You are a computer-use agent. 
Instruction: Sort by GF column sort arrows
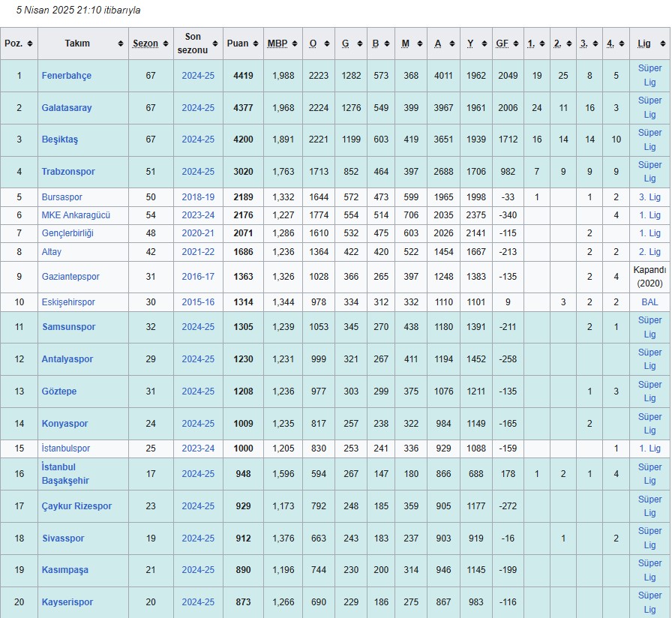point(515,43)
